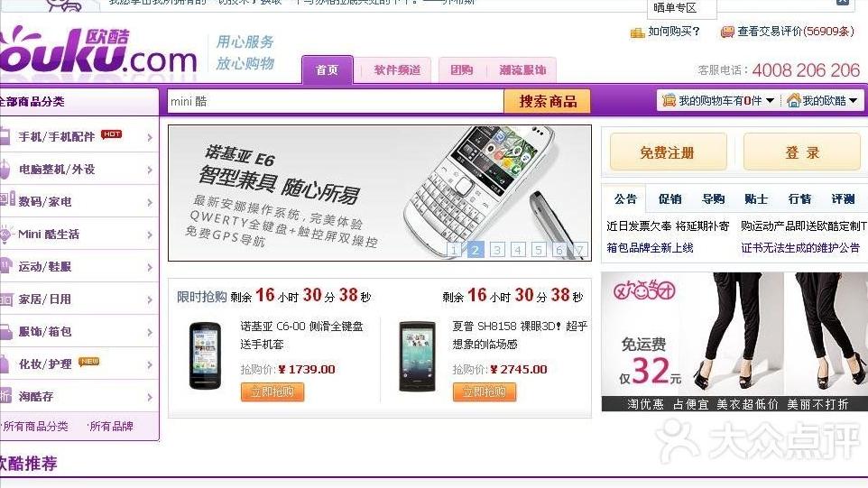
Task: Click the search input field
Action: tap(336, 101)
